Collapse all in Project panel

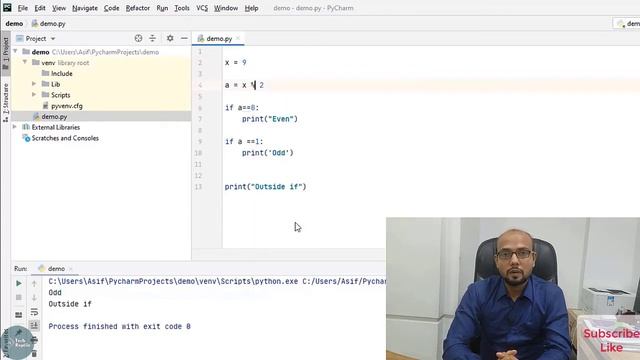click(152, 38)
